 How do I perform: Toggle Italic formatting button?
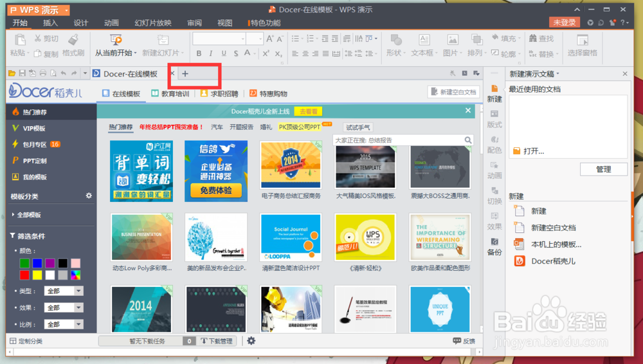[x=211, y=53]
